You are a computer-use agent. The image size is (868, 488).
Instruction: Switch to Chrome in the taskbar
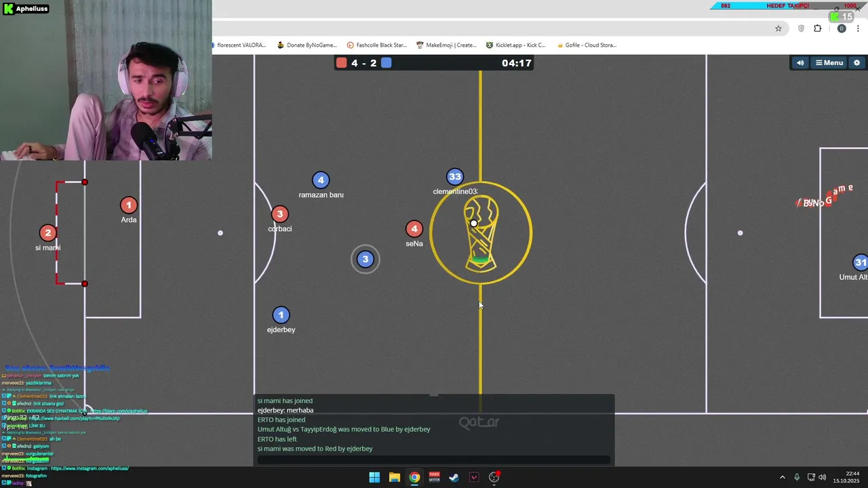click(414, 477)
